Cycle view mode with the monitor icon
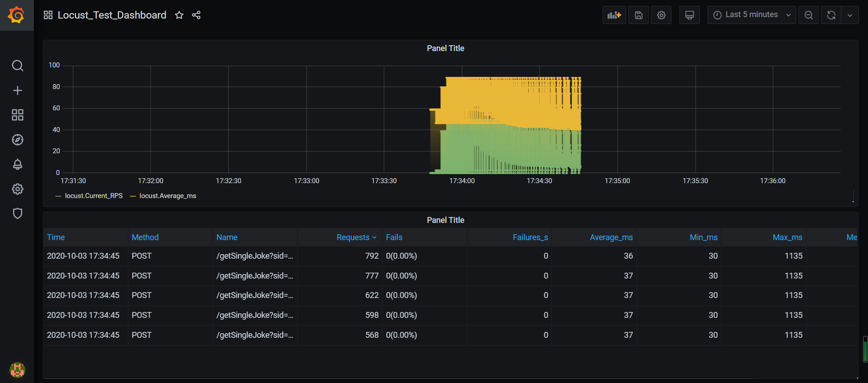This screenshot has width=868, height=383. (x=689, y=15)
